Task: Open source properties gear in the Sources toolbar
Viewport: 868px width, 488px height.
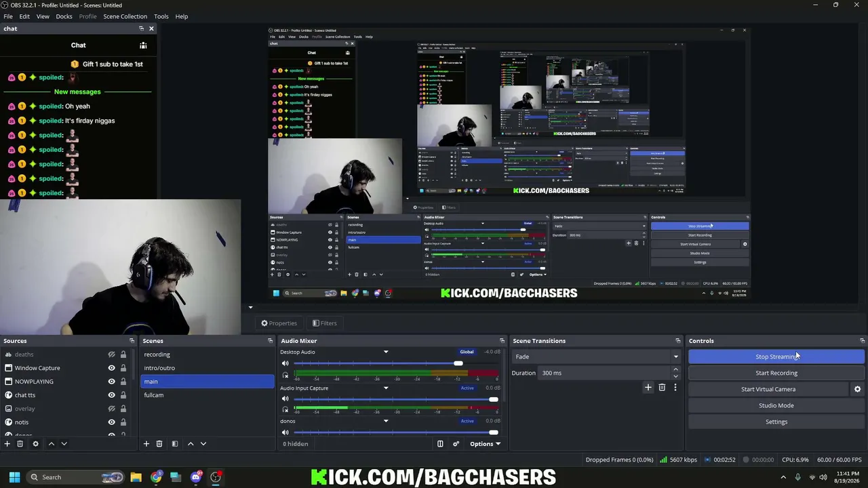Action: click(35, 444)
